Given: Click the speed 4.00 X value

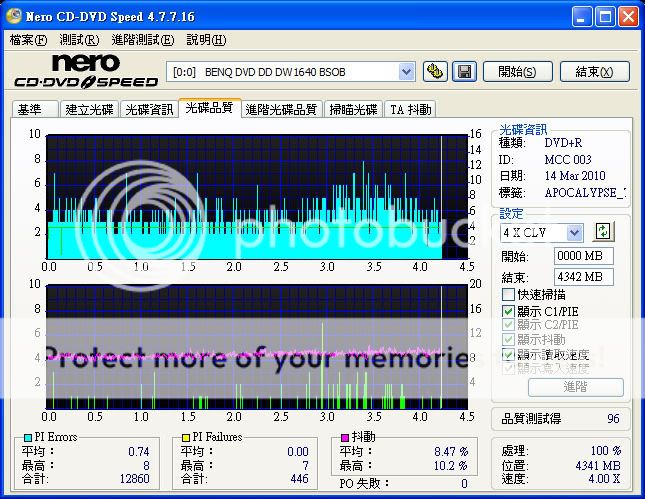Looking at the screenshot, I should pos(604,479).
